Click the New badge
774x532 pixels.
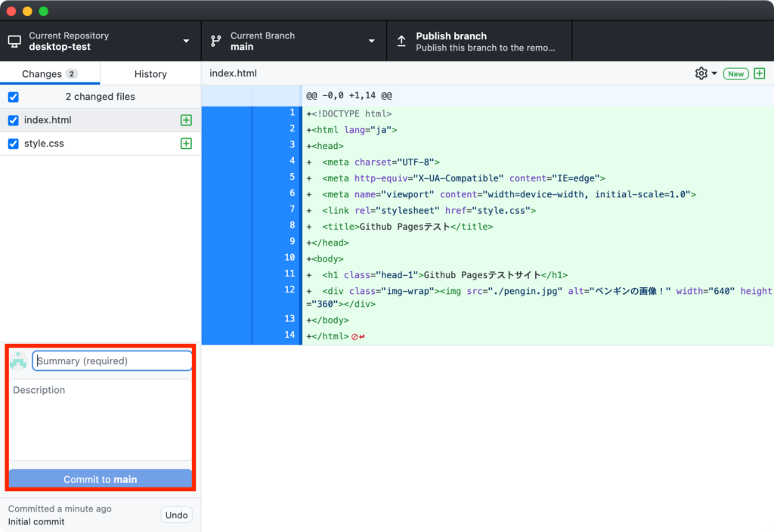pyautogui.click(x=735, y=73)
